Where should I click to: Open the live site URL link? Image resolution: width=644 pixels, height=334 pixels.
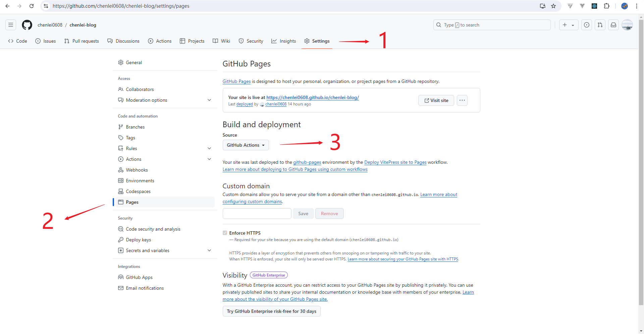click(x=313, y=97)
